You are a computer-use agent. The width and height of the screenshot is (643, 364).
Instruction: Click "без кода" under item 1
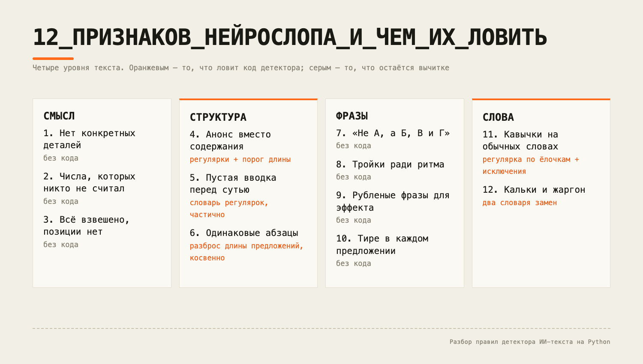[61, 158]
